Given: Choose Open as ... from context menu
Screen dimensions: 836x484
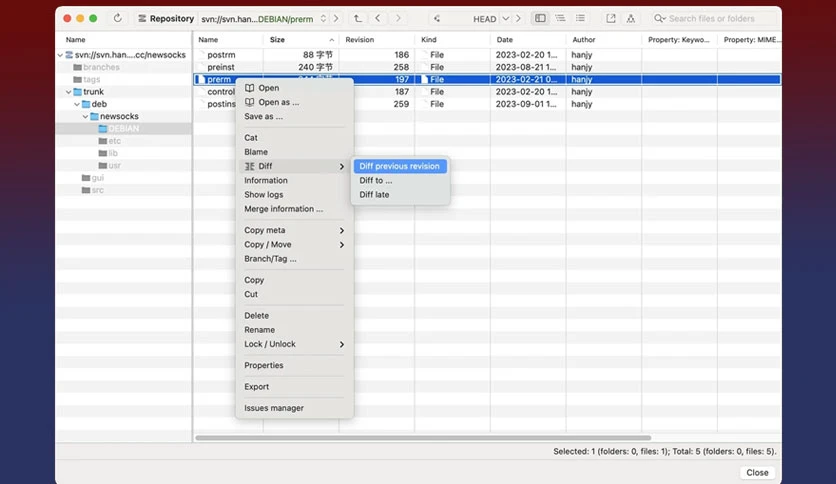Looking at the screenshot, I should point(294,102).
